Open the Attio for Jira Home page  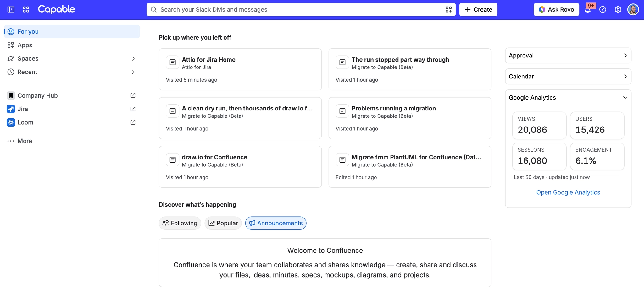pos(240,69)
